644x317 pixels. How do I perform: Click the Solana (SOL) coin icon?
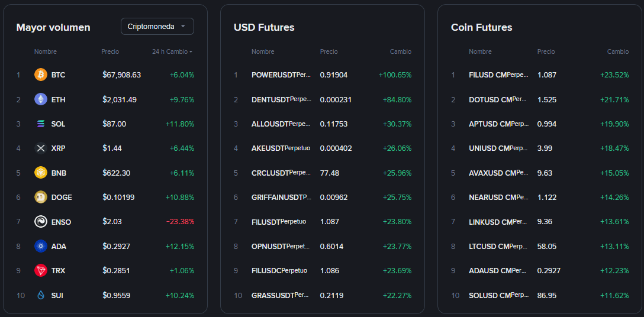pos(40,124)
